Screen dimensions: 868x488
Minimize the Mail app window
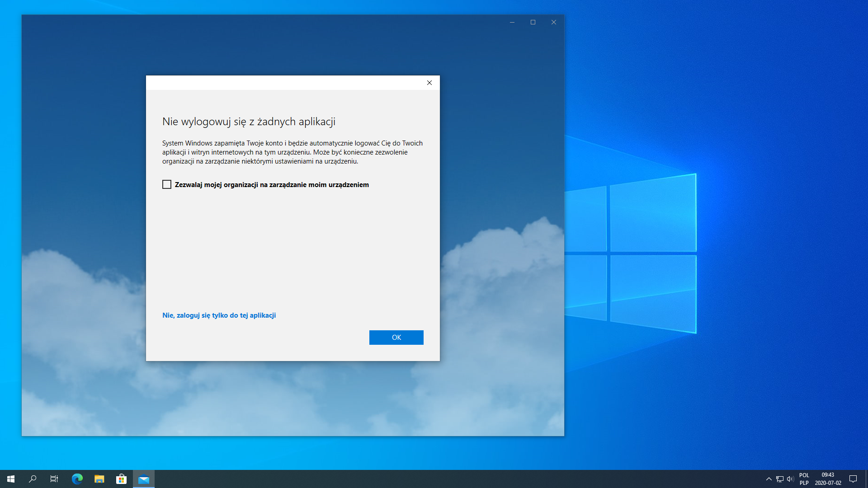(x=512, y=22)
